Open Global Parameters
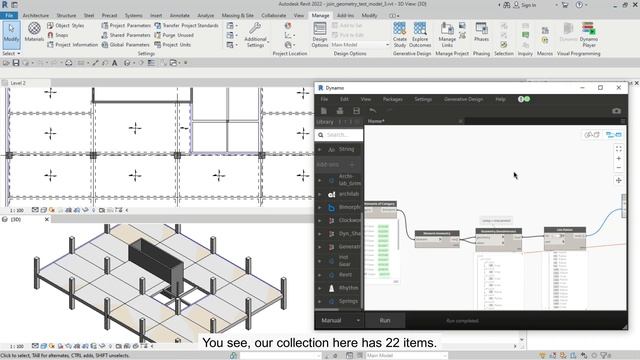Image resolution: width=640 pixels, height=360 pixels. point(125,44)
